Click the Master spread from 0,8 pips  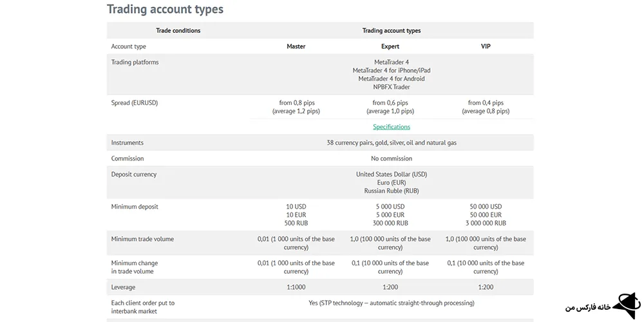click(x=296, y=102)
